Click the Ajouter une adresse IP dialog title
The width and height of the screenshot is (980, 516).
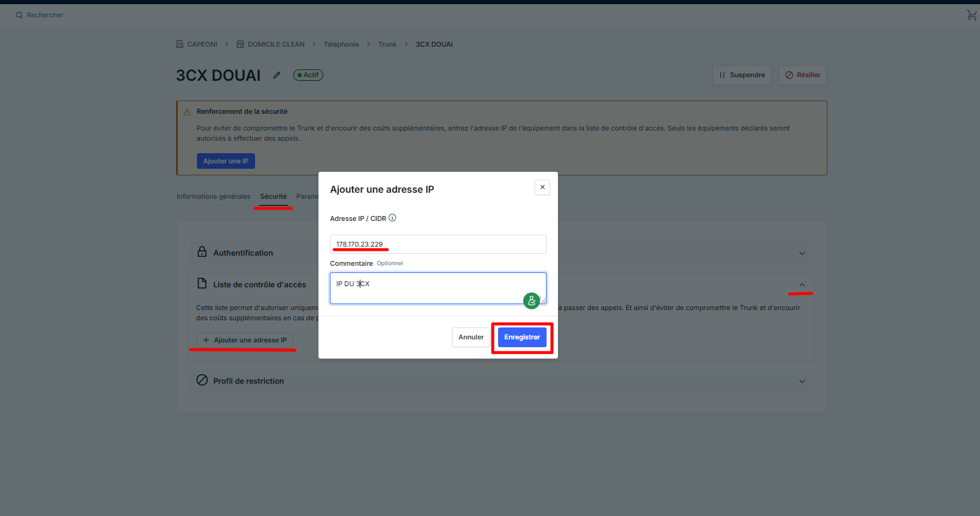pyautogui.click(x=382, y=189)
